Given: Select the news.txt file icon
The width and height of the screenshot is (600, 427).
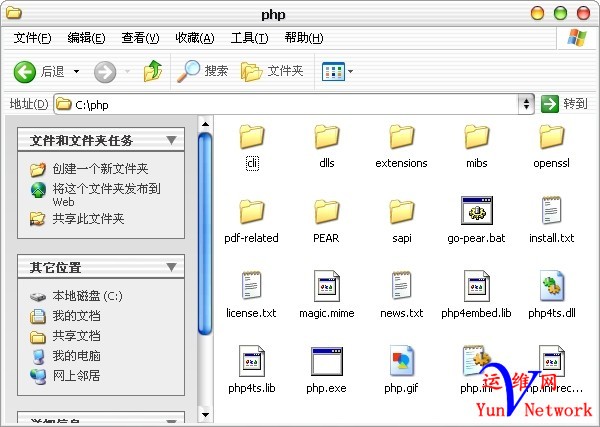Looking at the screenshot, I should [x=402, y=285].
